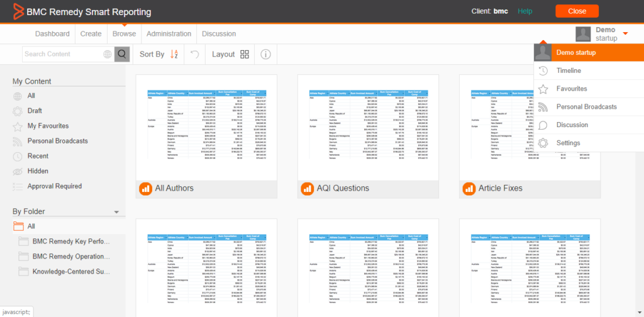Click the chart icon beside All Authors
This screenshot has width=644, height=317.
click(145, 189)
